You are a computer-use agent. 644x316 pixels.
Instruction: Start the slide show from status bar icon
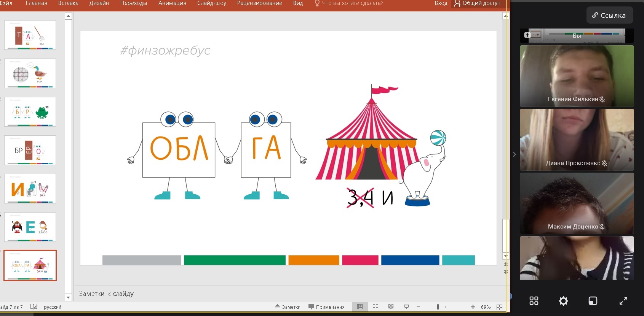coord(406,307)
